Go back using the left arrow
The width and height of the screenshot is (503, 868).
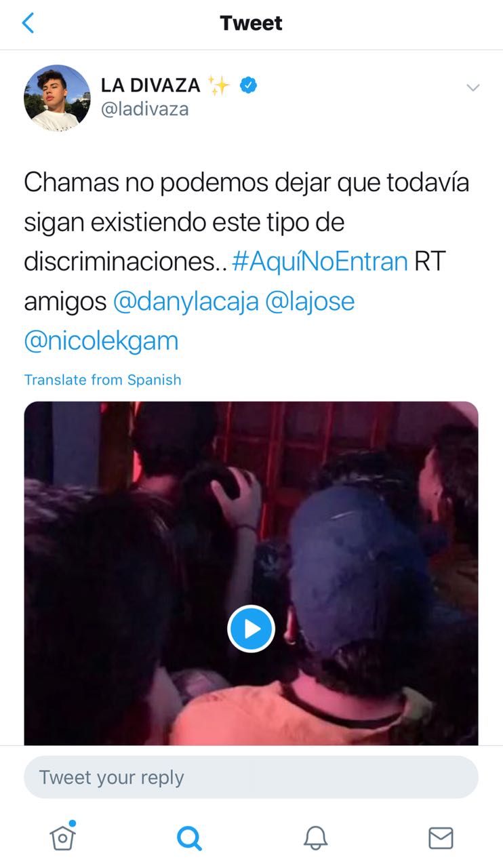(x=28, y=23)
